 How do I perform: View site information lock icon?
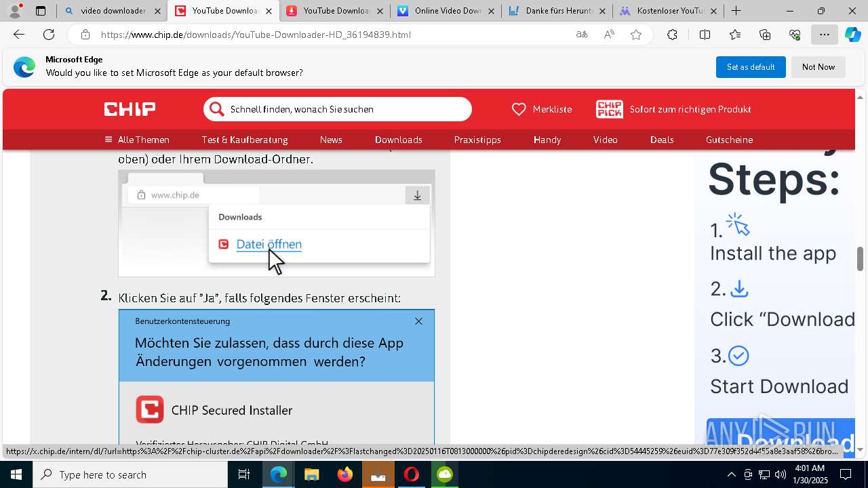point(85,35)
